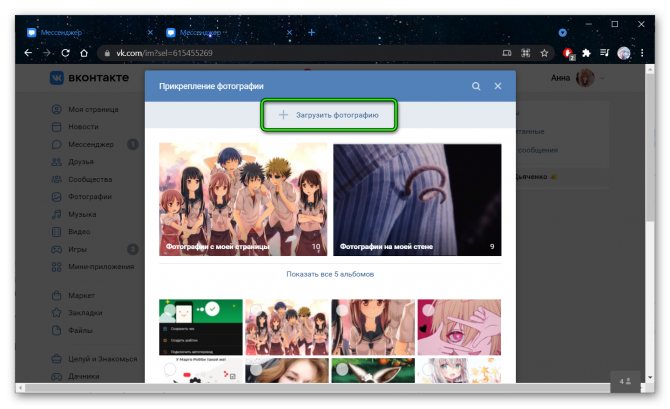Open Музыка in sidebar
This screenshot has height=409, width=670.
(74, 215)
